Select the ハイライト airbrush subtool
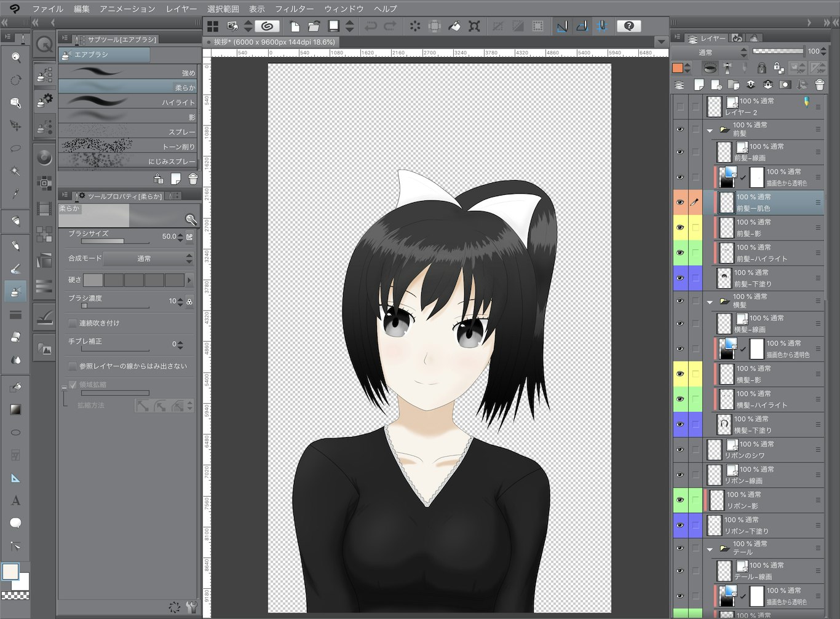Image resolution: width=840 pixels, height=619 pixels. click(127, 101)
